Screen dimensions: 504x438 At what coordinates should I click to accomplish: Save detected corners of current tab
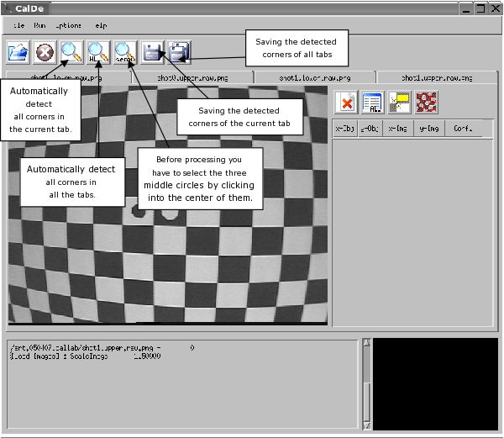point(152,52)
